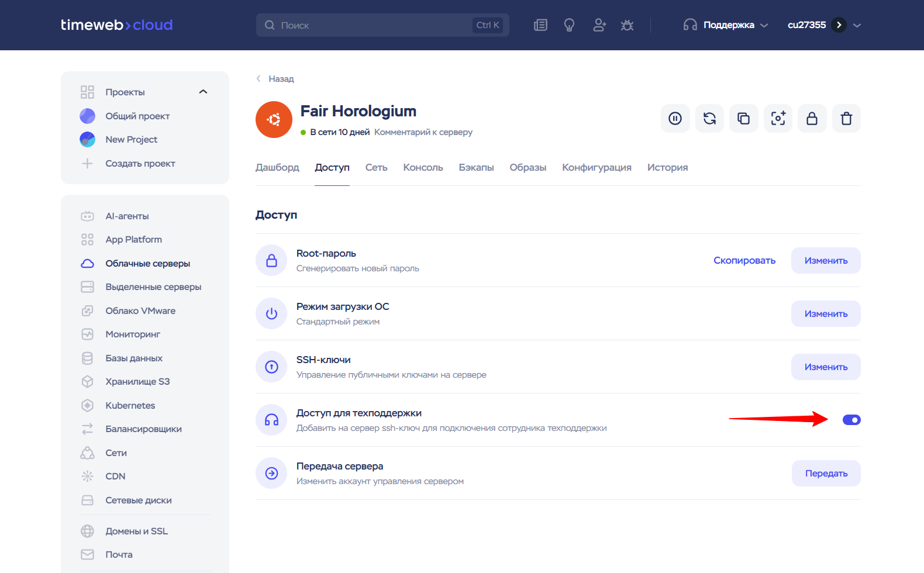Open the bug report icon in header
Image resolution: width=924 pixels, height=573 pixels.
coord(627,25)
